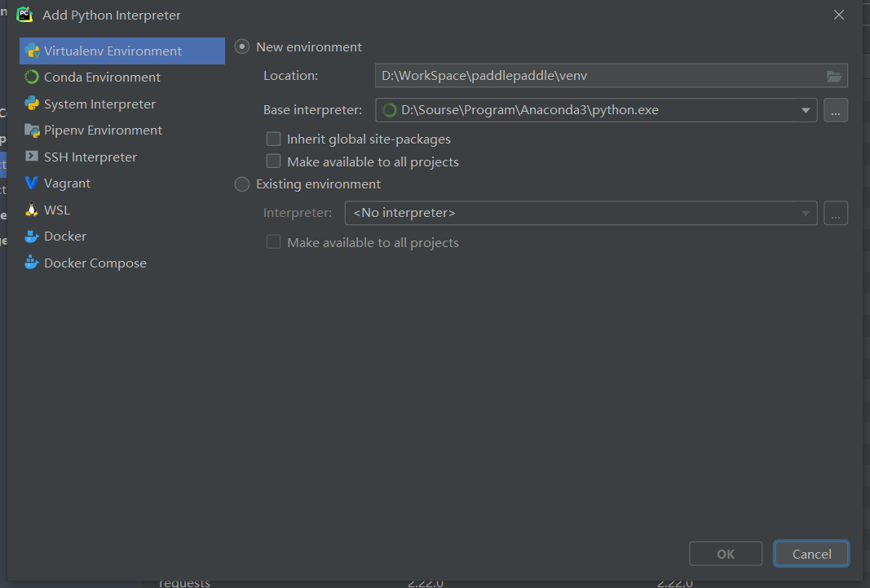
Task: Click the PyCharm logo in the title bar
Action: tap(24, 14)
